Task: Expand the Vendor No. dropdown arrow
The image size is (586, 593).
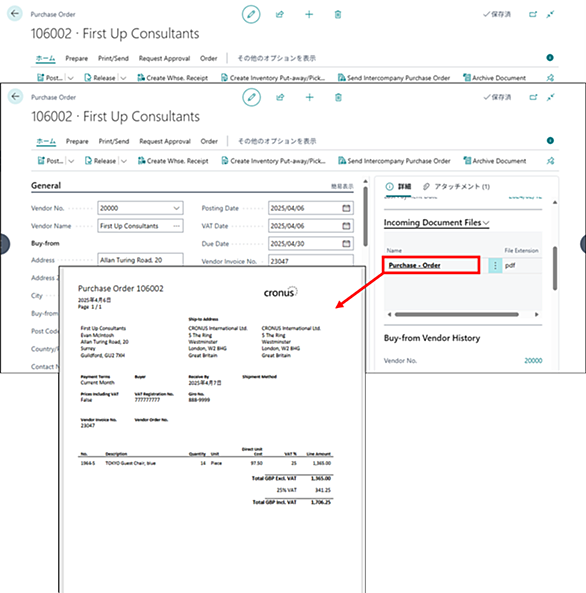Action: click(176, 208)
